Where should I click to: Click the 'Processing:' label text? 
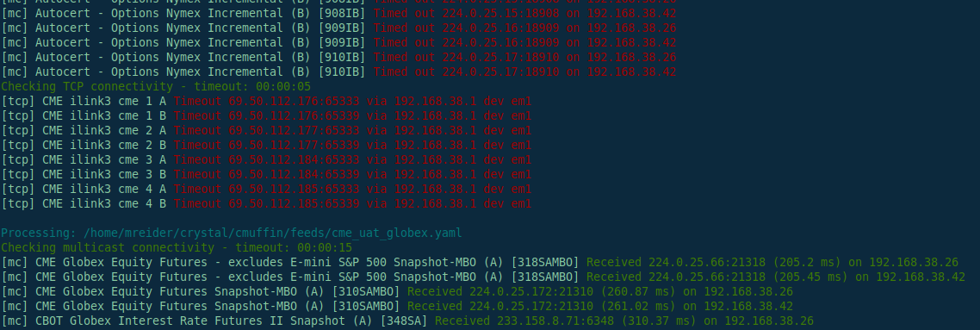(38, 233)
